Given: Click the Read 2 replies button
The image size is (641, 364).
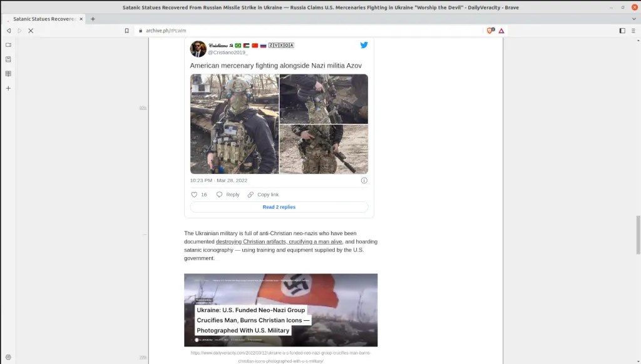Looking at the screenshot, I should [279, 207].
